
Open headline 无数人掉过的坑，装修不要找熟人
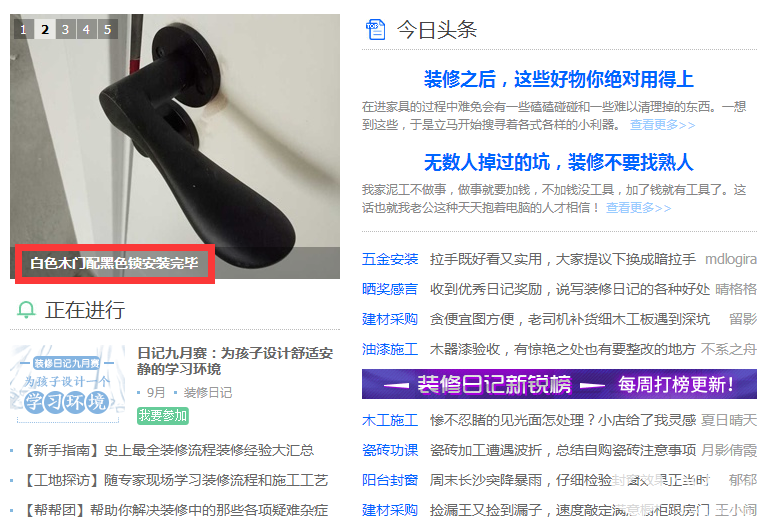tap(559, 162)
